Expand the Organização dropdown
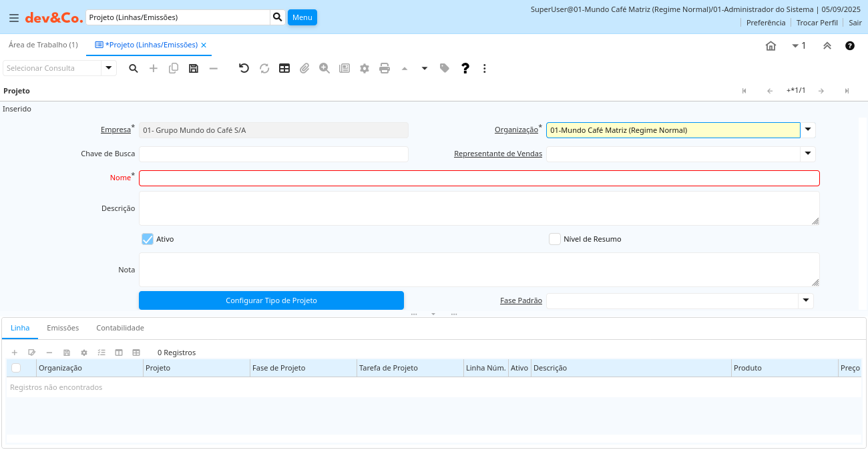Screen dimensions: 868x450 tap(808, 130)
